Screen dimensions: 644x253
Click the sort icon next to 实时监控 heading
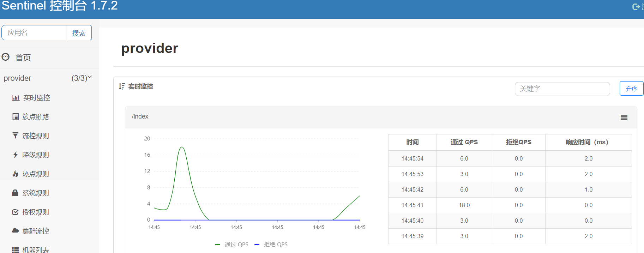tap(122, 86)
